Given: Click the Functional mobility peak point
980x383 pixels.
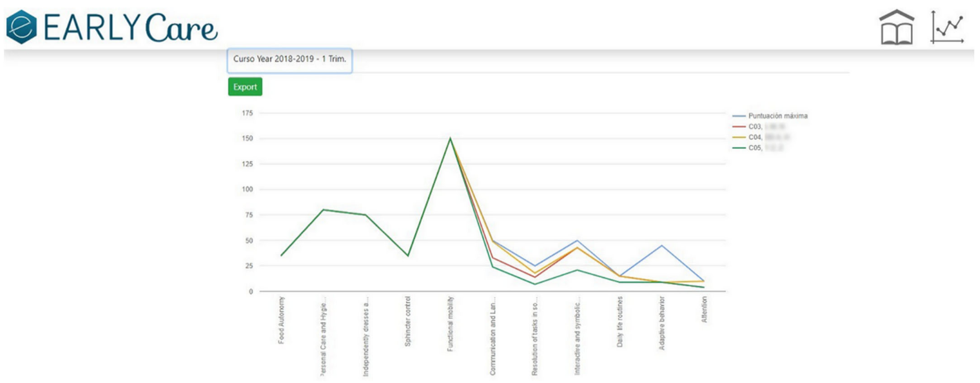Looking at the screenshot, I should (x=450, y=139).
